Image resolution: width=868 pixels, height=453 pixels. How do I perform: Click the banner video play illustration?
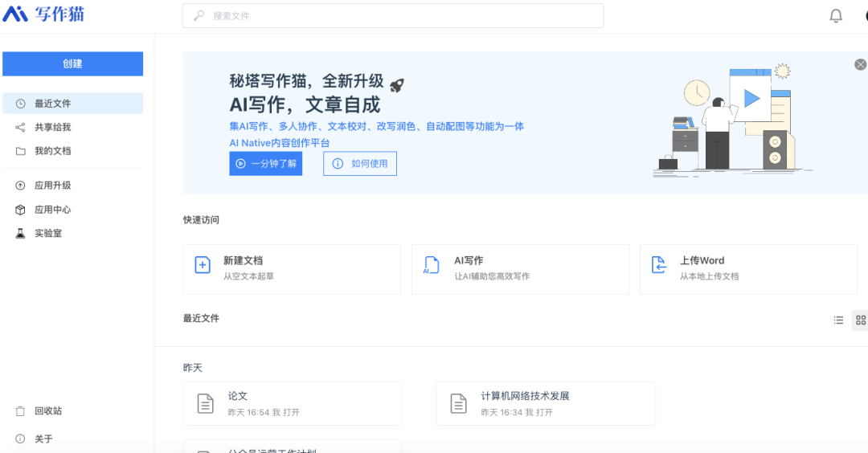tap(751, 99)
